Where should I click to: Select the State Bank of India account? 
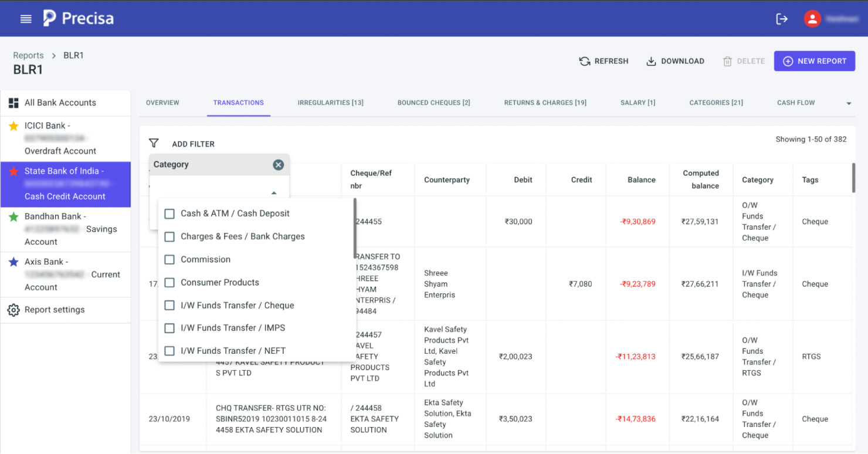pos(65,184)
